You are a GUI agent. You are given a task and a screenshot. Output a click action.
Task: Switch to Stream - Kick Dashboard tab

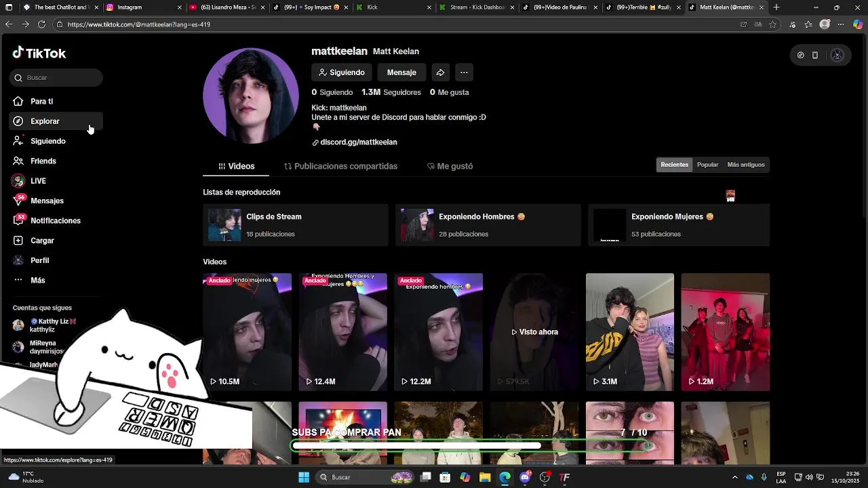[477, 7]
